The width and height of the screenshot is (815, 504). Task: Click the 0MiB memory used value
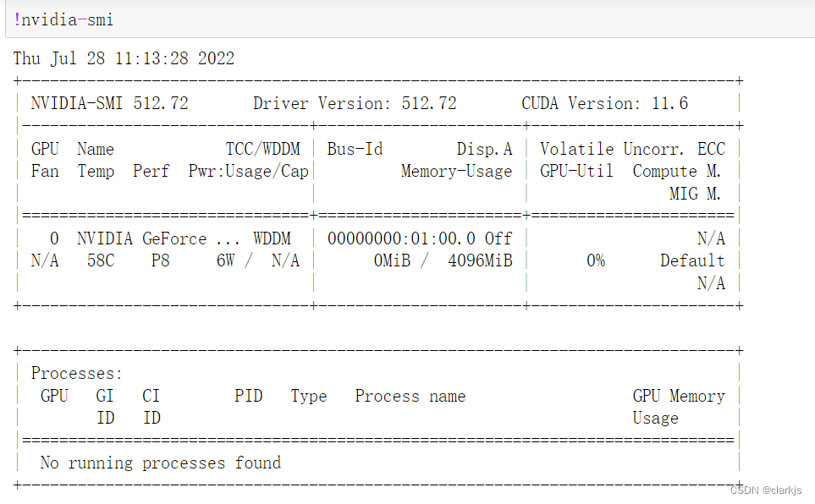coord(392,260)
